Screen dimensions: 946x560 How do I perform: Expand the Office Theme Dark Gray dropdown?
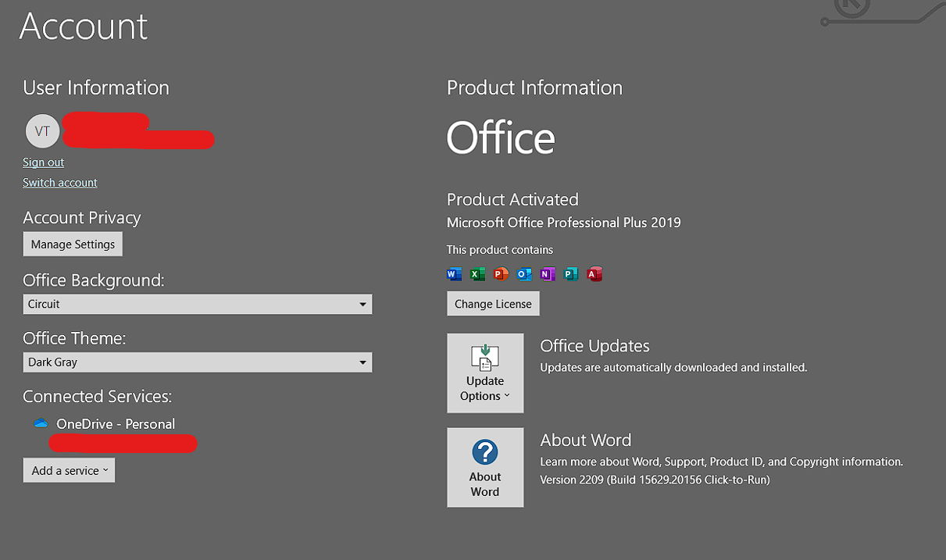(x=198, y=362)
